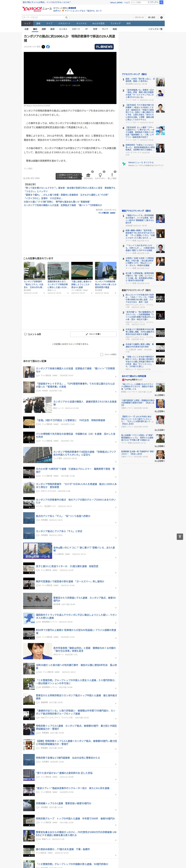Dismiss the 金塊3億5千万円相当 list item
The width and height of the screenshot is (186, 868).
coord(116,427)
